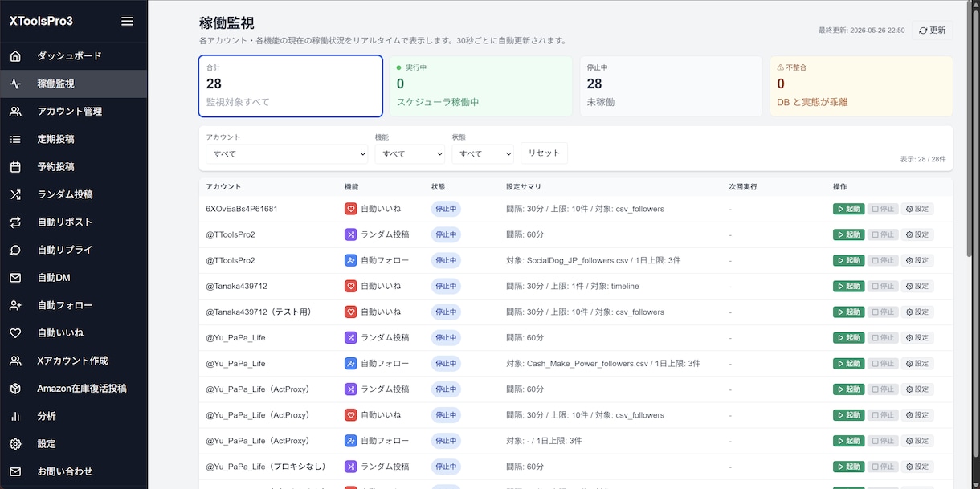Select the 不整合 summary card
Viewport: 980px width, 489px height.
(x=861, y=86)
